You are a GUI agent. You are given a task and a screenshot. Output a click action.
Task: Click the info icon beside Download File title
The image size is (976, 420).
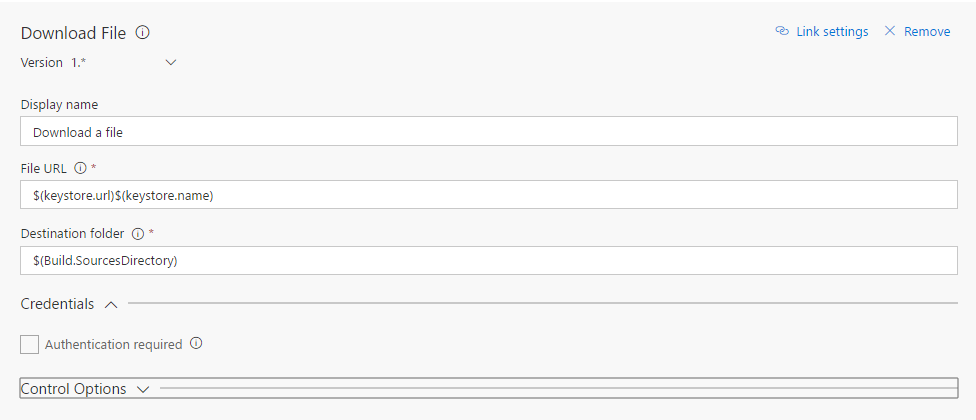click(143, 32)
